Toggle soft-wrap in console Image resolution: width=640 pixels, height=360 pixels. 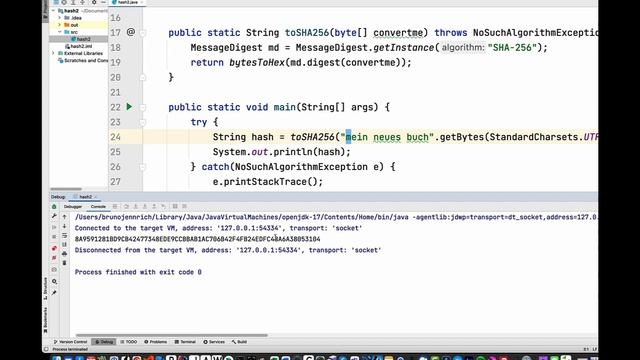coord(64,236)
